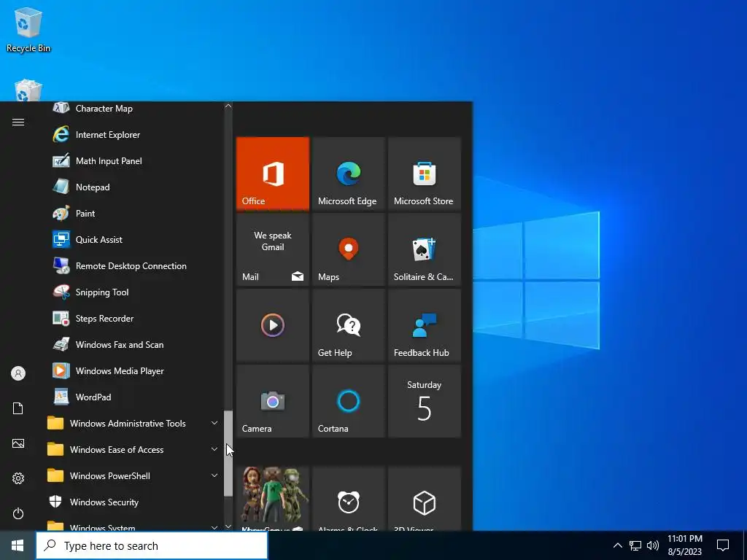Click the Type here to search box
Viewport: 747px width, 560px height.
[x=152, y=545]
